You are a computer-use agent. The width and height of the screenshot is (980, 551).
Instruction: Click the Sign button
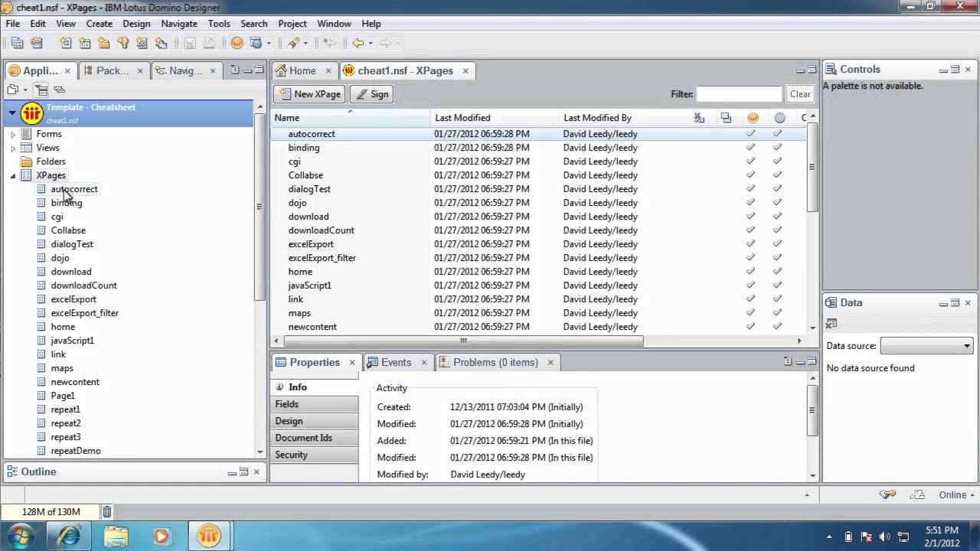[x=372, y=94]
